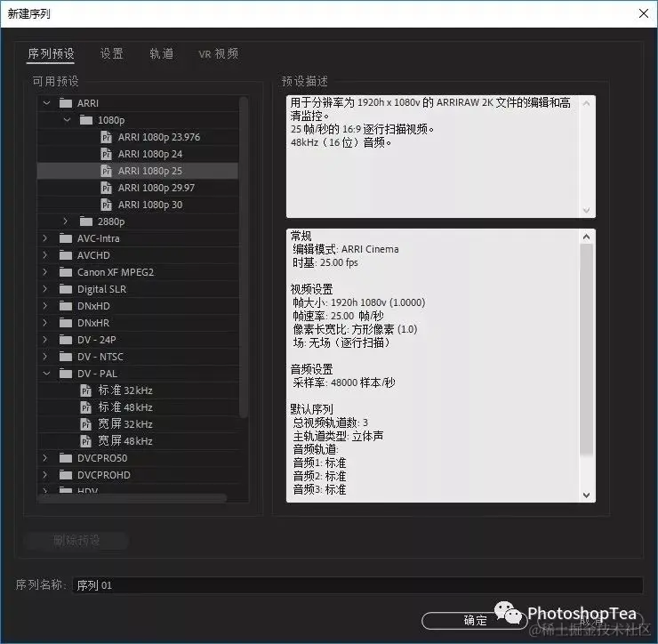Click the preset list horizontal scrollbar
Viewport: 658px width, 644px height.
point(132,498)
